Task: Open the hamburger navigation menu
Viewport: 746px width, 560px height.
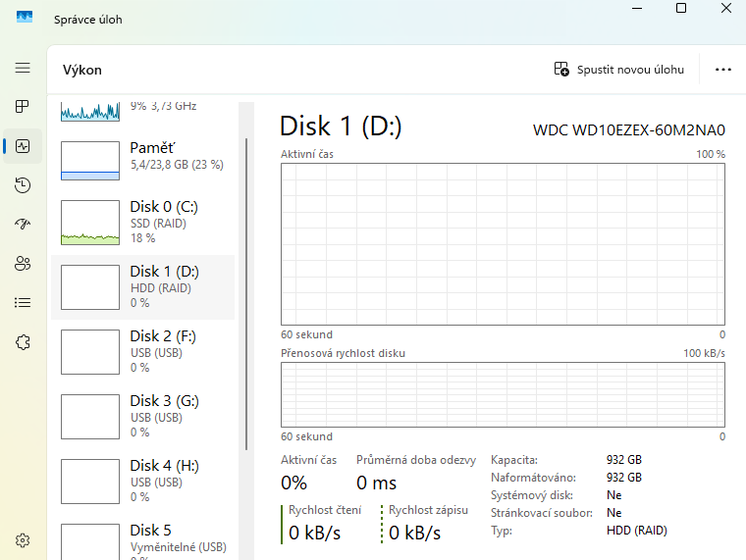Action: 23,68
